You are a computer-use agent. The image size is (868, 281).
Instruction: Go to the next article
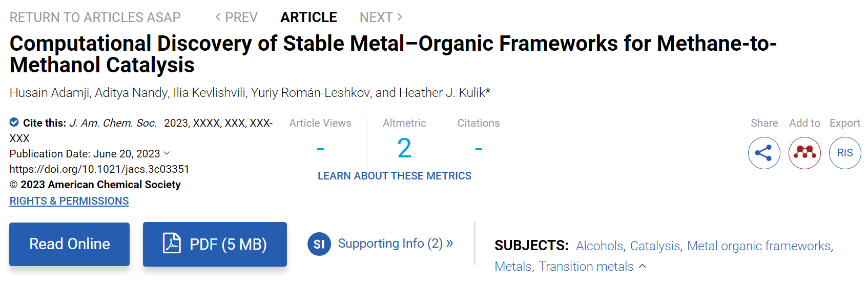tap(381, 17)
